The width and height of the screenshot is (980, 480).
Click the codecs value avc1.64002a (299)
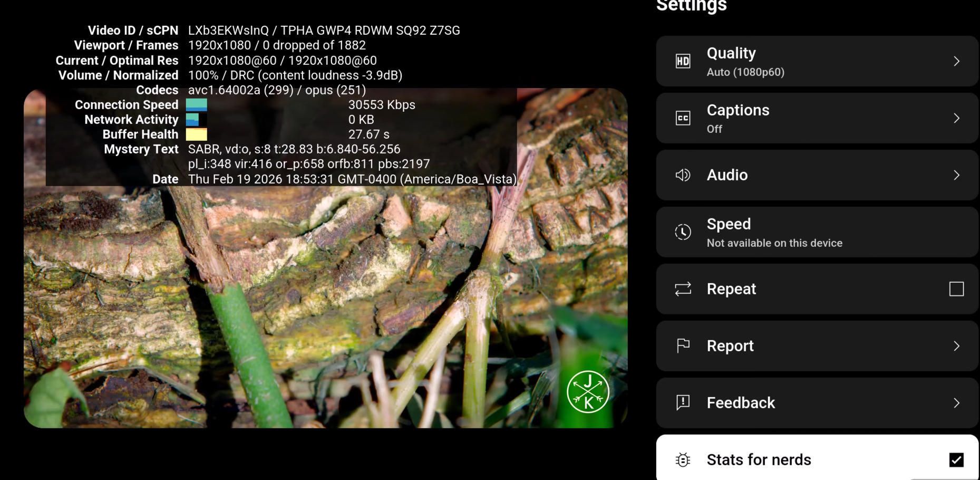240,90
